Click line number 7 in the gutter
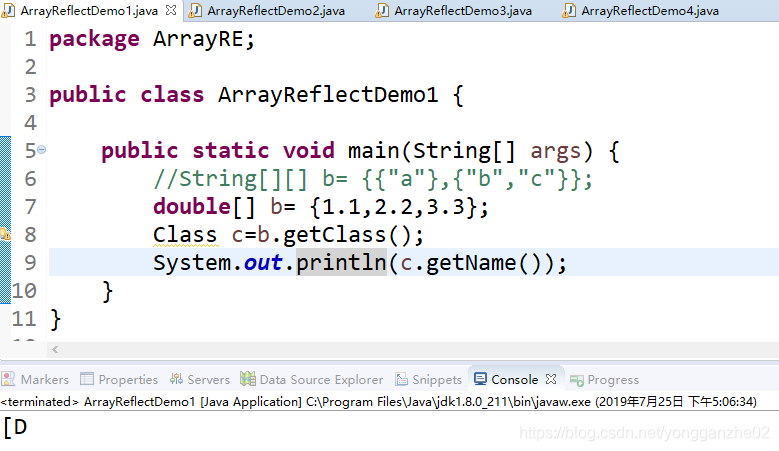 30,207
